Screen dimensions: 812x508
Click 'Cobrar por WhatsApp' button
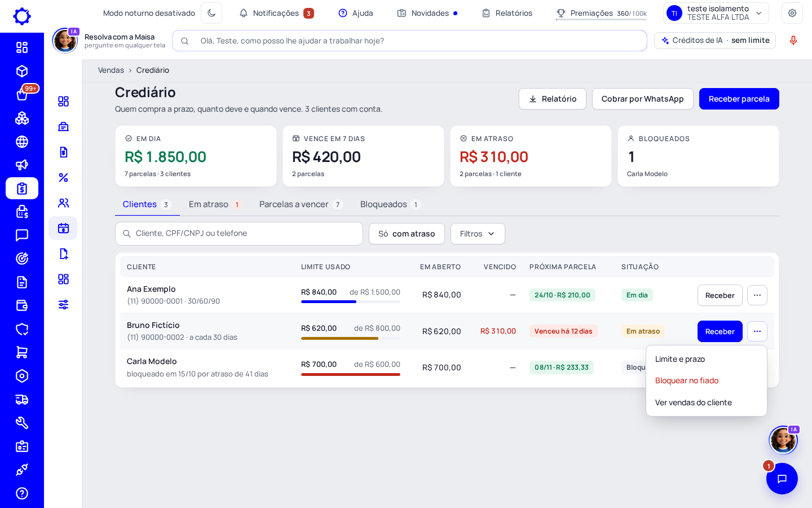[x=643, y=99]
